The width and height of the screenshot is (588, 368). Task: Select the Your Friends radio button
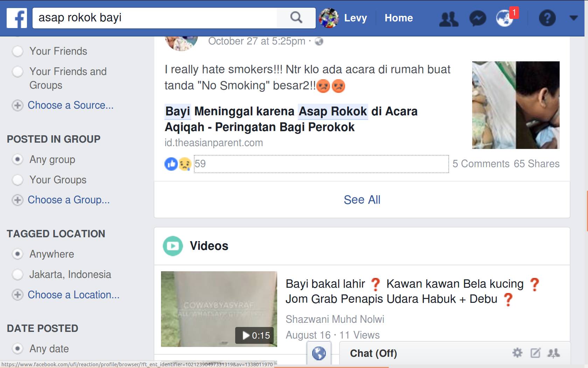[17, 52]
